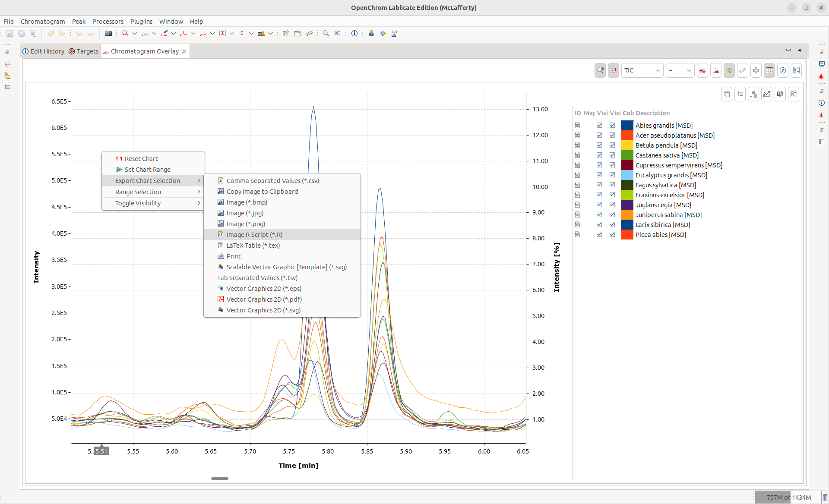Click Reset Chart in context menu

tap(141, 159)
